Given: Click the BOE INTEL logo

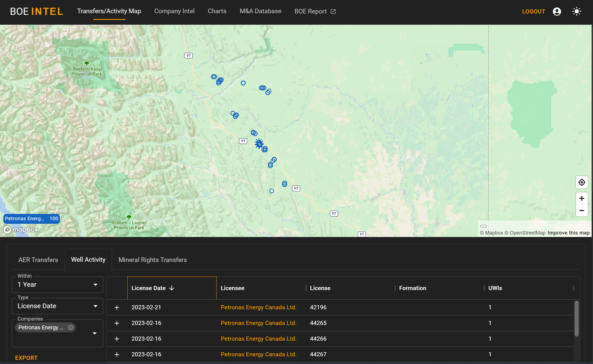Looking at the screenshot, I should point(37,11).
